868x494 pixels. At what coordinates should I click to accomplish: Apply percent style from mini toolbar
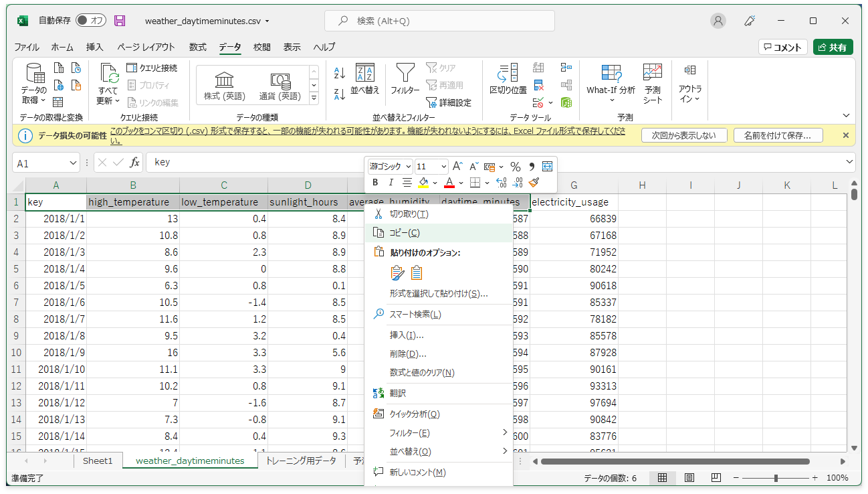coord(516,167)
